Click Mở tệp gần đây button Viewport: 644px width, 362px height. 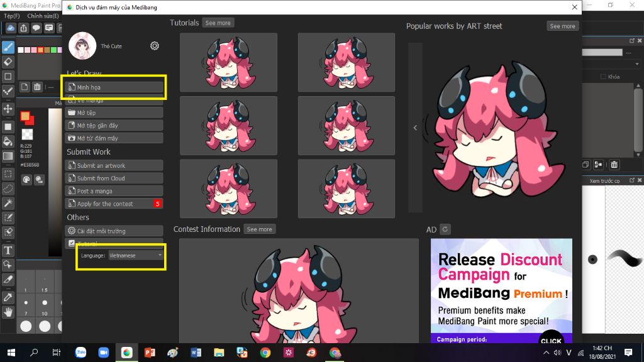click(x=114, y=125)
